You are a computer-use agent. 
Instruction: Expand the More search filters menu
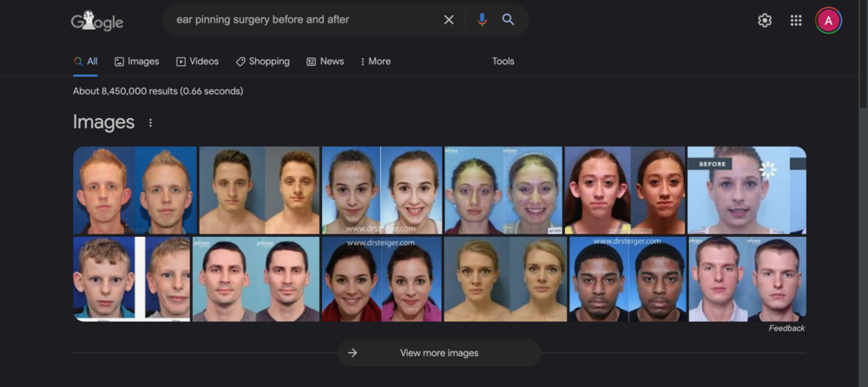(x=375, y=62)
